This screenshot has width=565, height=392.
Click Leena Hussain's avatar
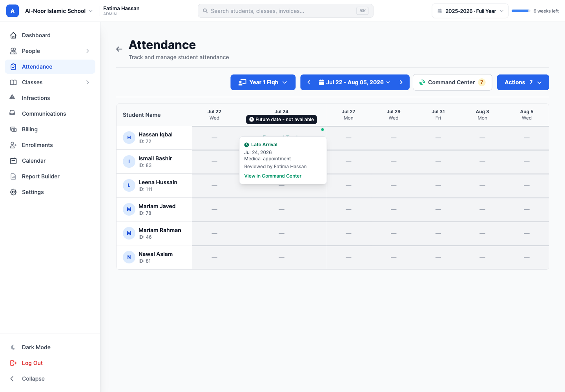129,185
